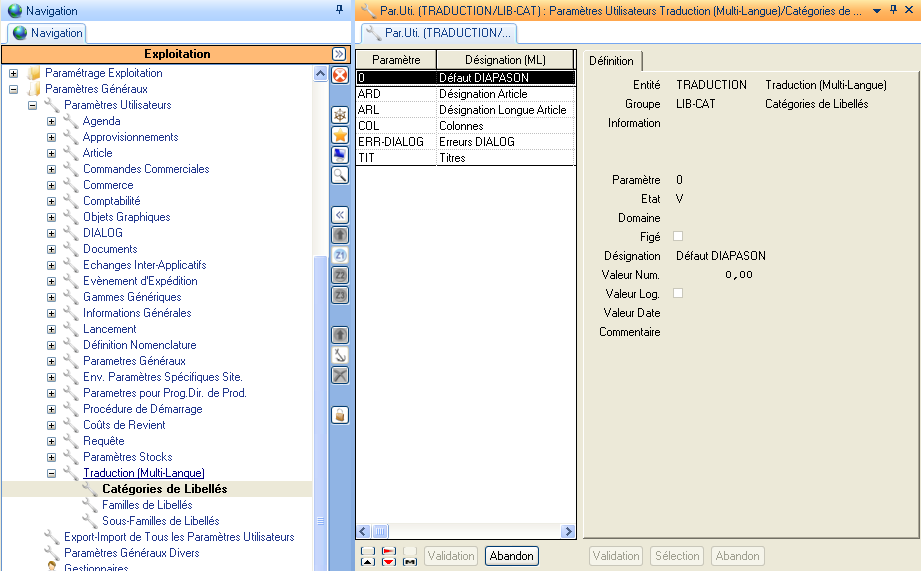Click the anchor icon in vertical toolbar
This screenshot has width=921, height=571.
pos(340,355)
